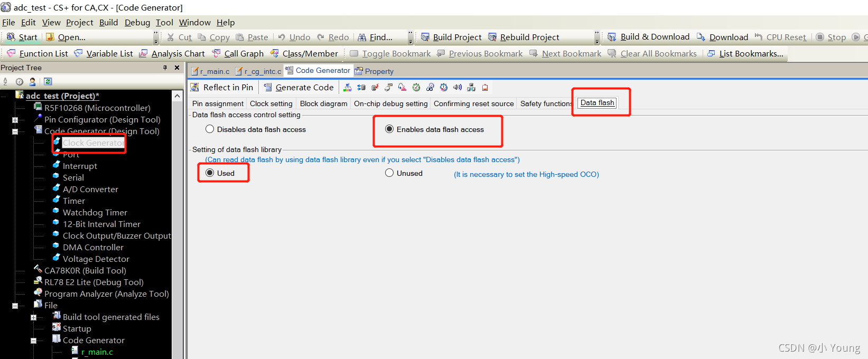Open A/D Converter icon in Code Generator toolbar

coord(403,88)
